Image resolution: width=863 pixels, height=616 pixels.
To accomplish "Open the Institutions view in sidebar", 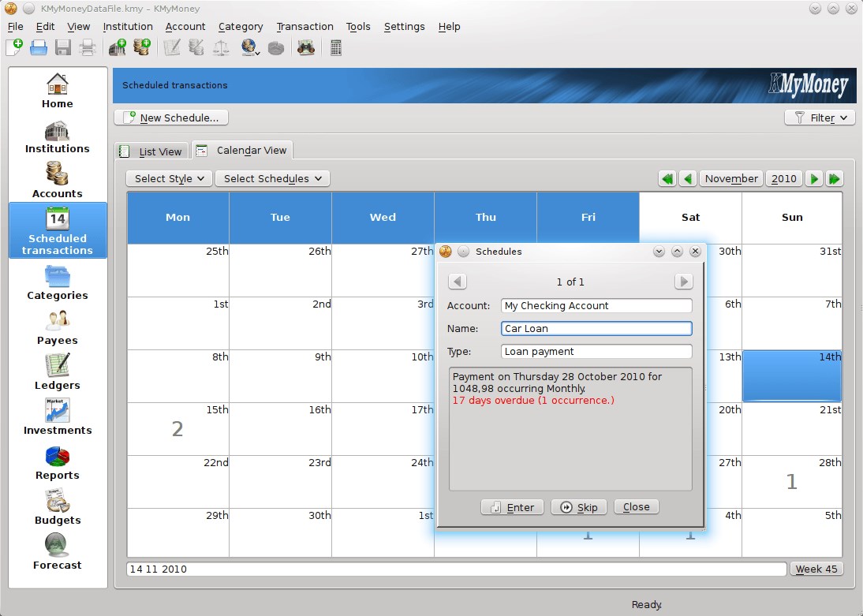I will (x=58, y=136).
